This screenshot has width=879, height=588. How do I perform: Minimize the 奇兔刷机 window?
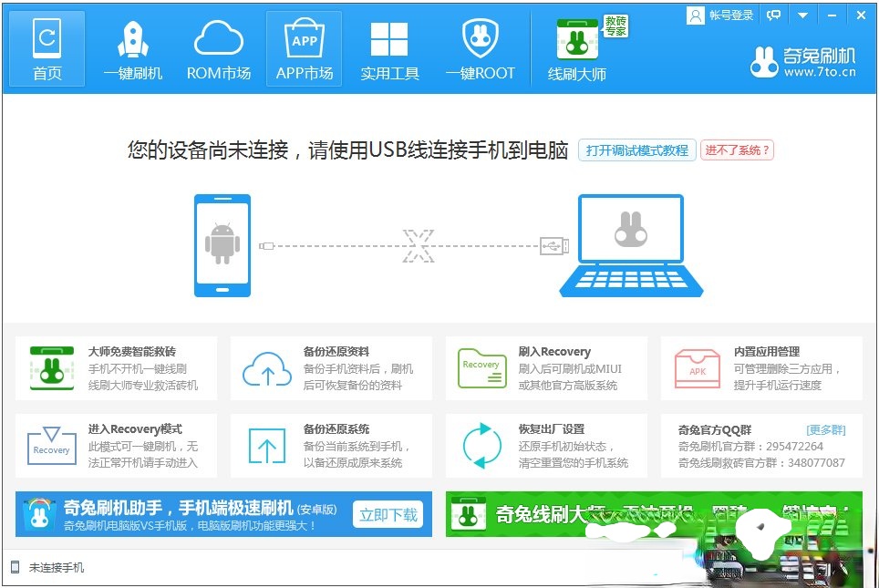coord(832,15)
